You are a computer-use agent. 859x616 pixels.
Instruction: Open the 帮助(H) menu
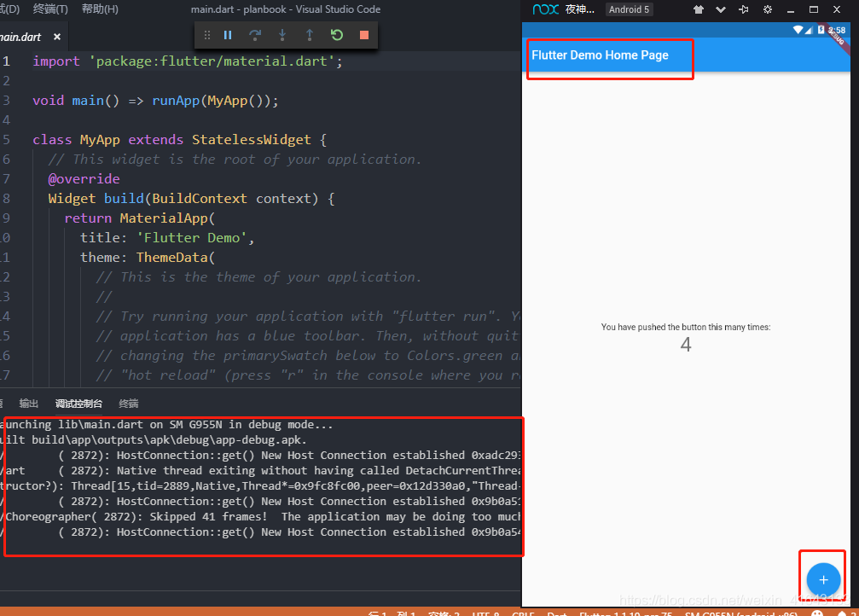click(100, 9)
